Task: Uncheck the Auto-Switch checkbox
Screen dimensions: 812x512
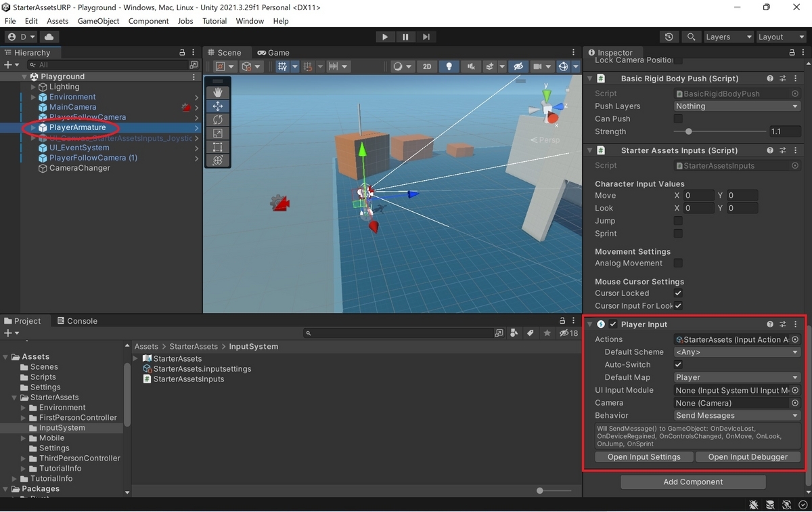Action: [678, 364]
